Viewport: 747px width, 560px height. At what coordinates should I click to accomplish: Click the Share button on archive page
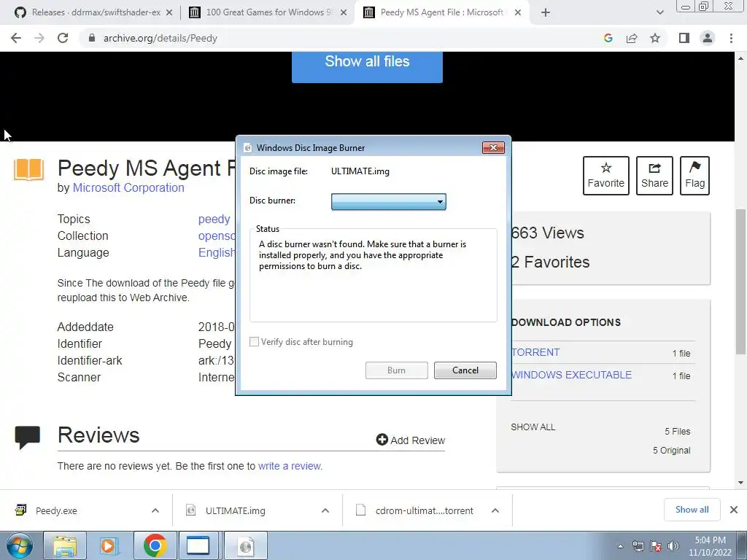(x=654, y=175)
